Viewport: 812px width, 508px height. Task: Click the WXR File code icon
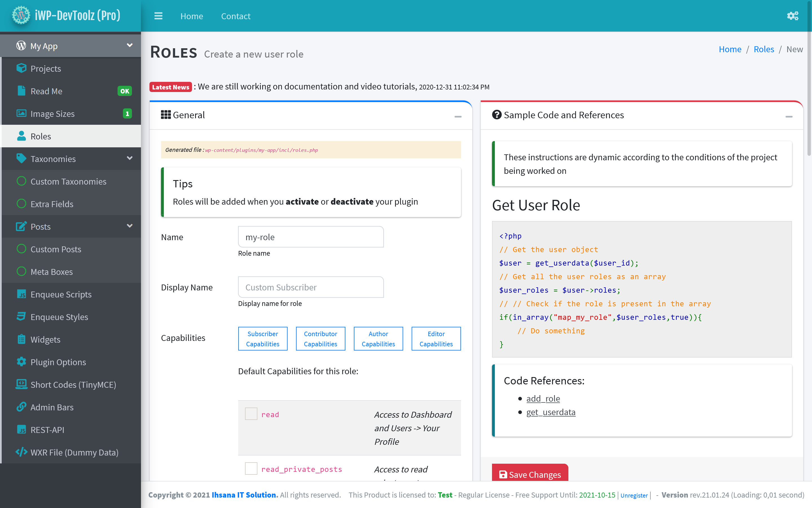click(x=21, y=452)
